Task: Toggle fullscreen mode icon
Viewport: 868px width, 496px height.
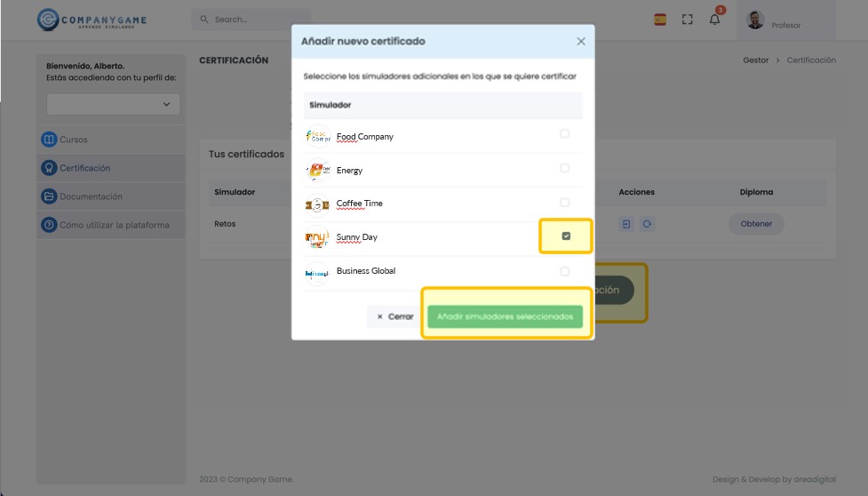Action: tap(687, 20)
